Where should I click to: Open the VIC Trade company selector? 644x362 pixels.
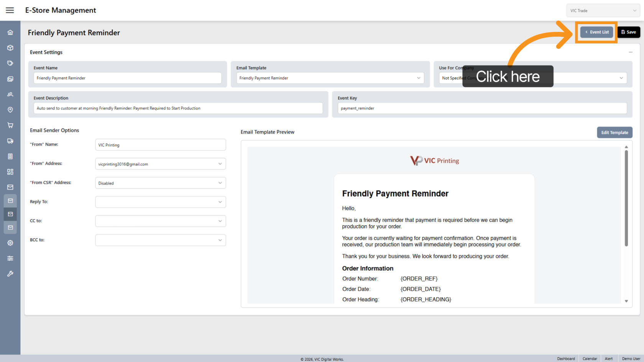coord(603,11)
